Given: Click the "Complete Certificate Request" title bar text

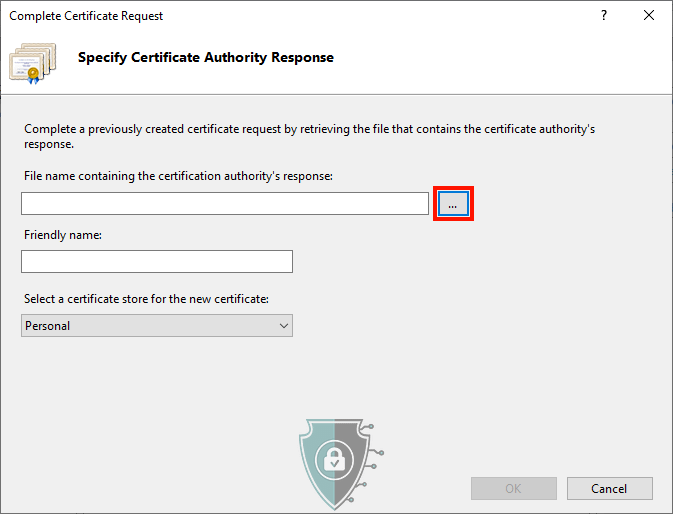Looking at the screenshot, I should point(86,16).
